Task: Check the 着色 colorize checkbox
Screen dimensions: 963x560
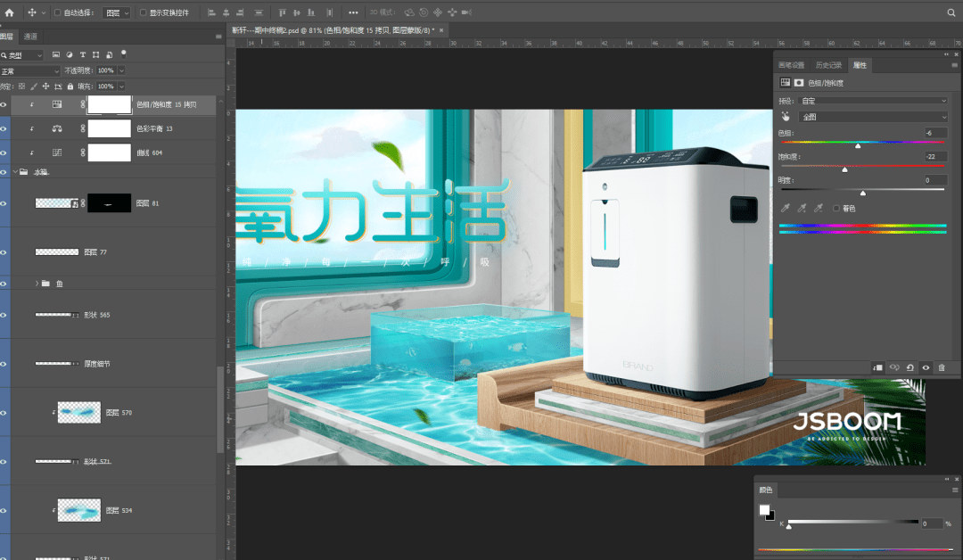Action: 835,208
